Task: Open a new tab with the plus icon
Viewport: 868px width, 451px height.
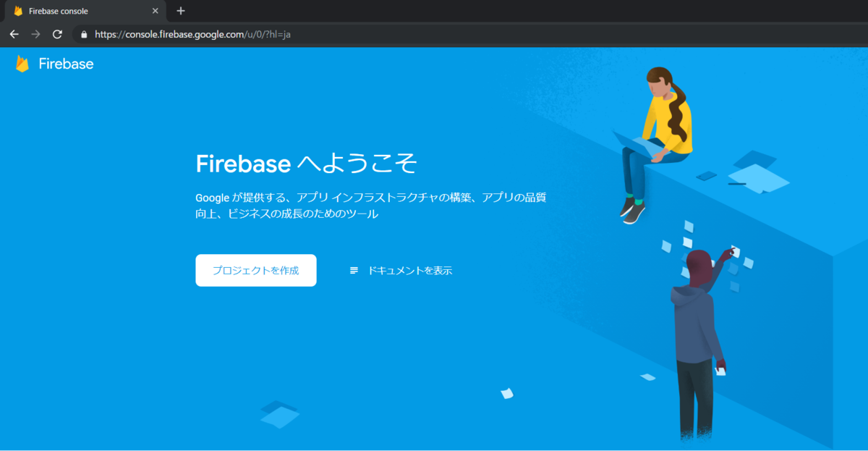Action: click(181, 11)
